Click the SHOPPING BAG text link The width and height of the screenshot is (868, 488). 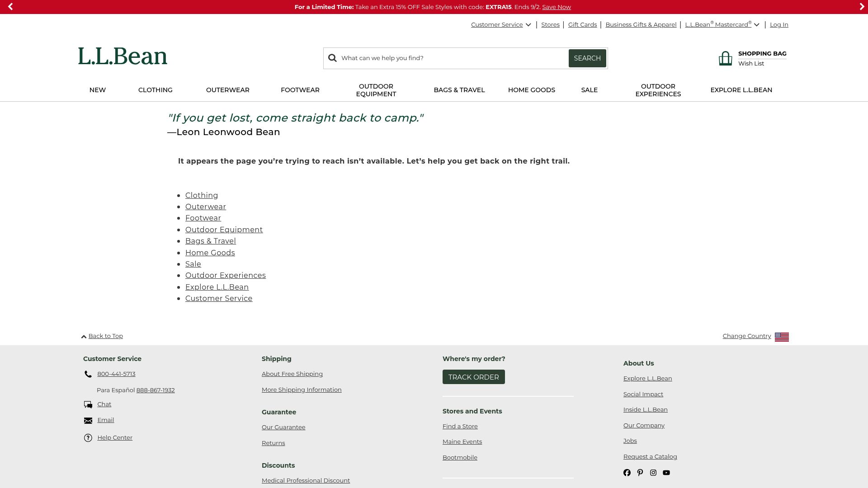coord(762,53)
